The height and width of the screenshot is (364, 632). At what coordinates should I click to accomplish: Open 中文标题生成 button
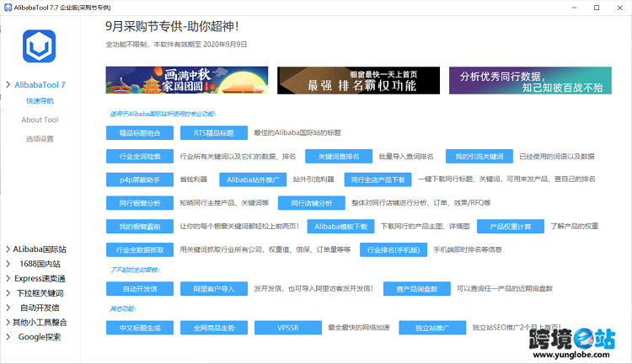tap(140, 328)
